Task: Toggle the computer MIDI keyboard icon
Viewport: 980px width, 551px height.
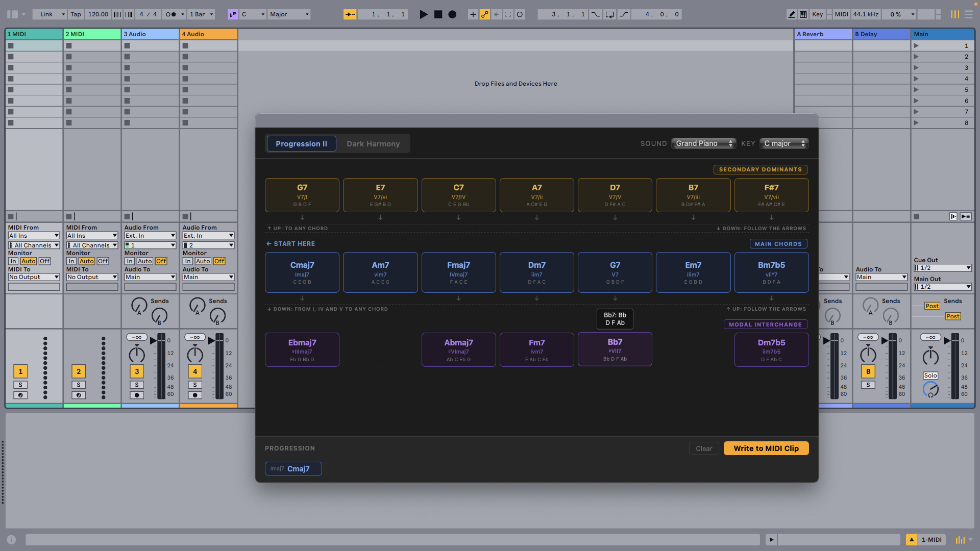Action: tap(803, 14)
